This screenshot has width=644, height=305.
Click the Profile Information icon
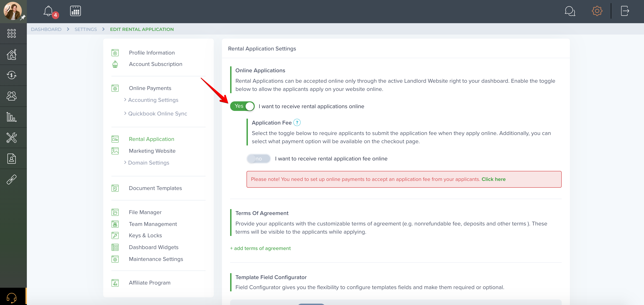pyautogui.click(x=115, y=53)
